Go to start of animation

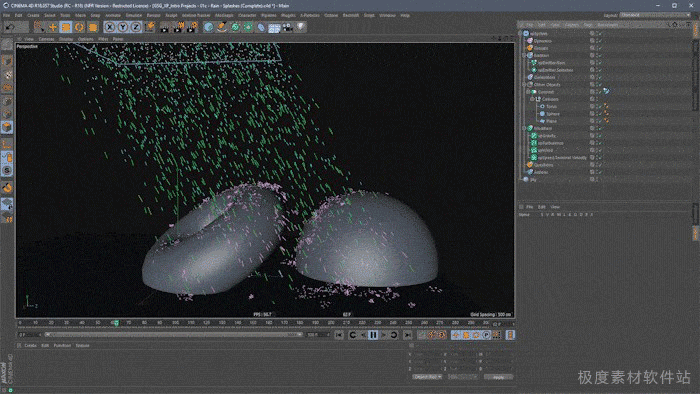coord(339,335)
